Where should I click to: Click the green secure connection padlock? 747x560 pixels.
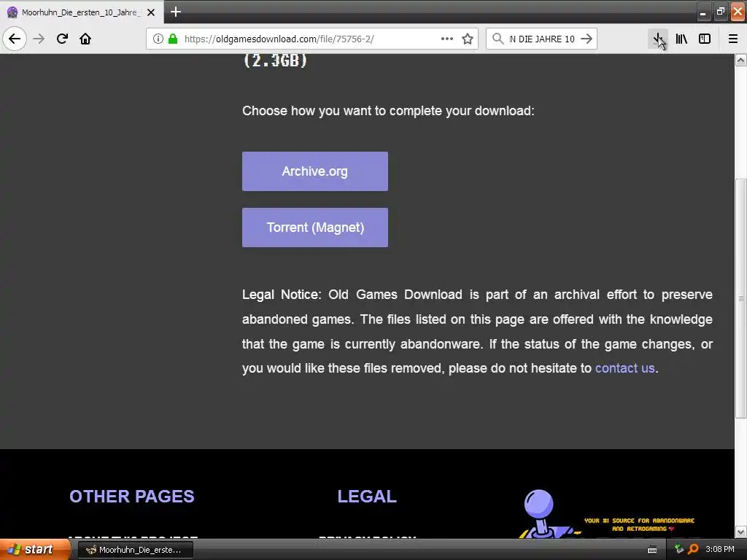tap(173, 39)
